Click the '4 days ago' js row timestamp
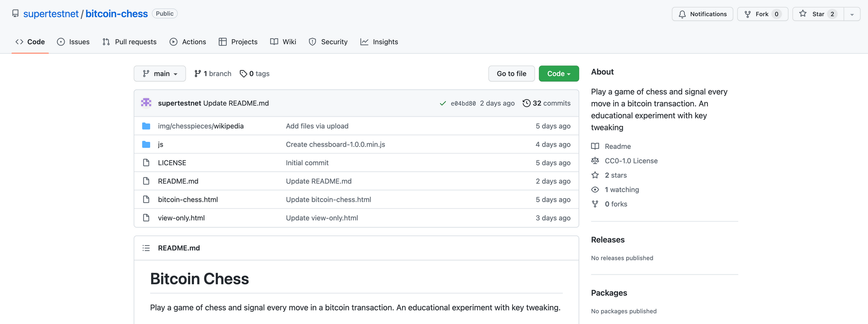This screenshot has width=868, height=324. pos(553,144)
